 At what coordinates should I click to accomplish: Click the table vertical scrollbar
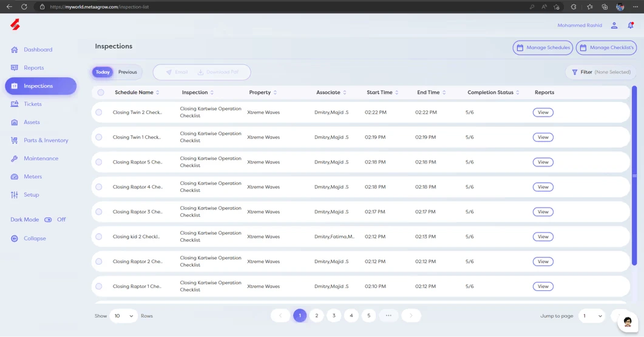634,176
